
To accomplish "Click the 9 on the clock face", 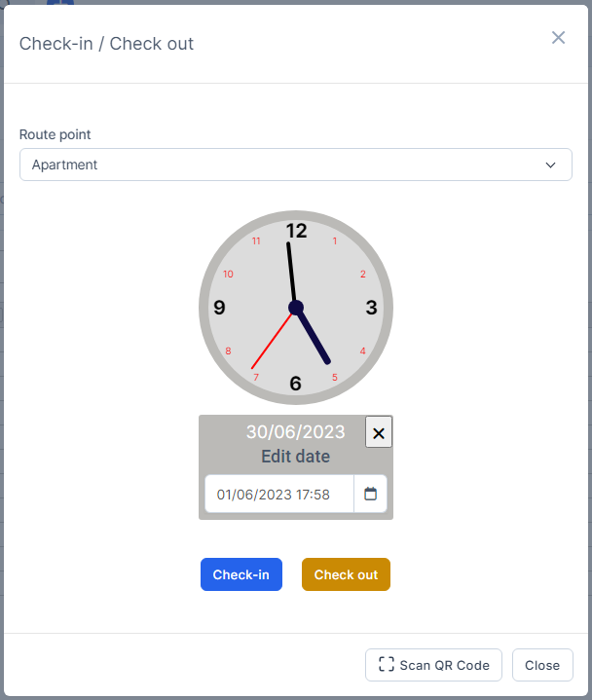I will click(x=219, y=308).
